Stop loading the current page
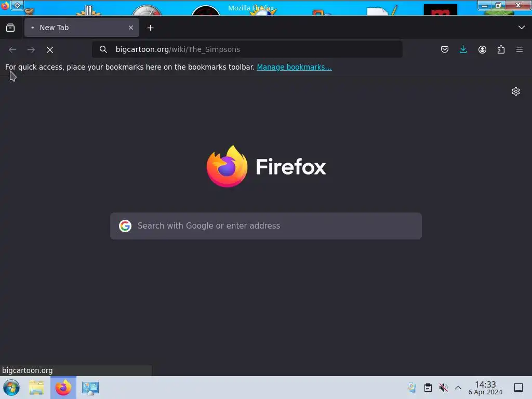 click(x=50, y=49)
